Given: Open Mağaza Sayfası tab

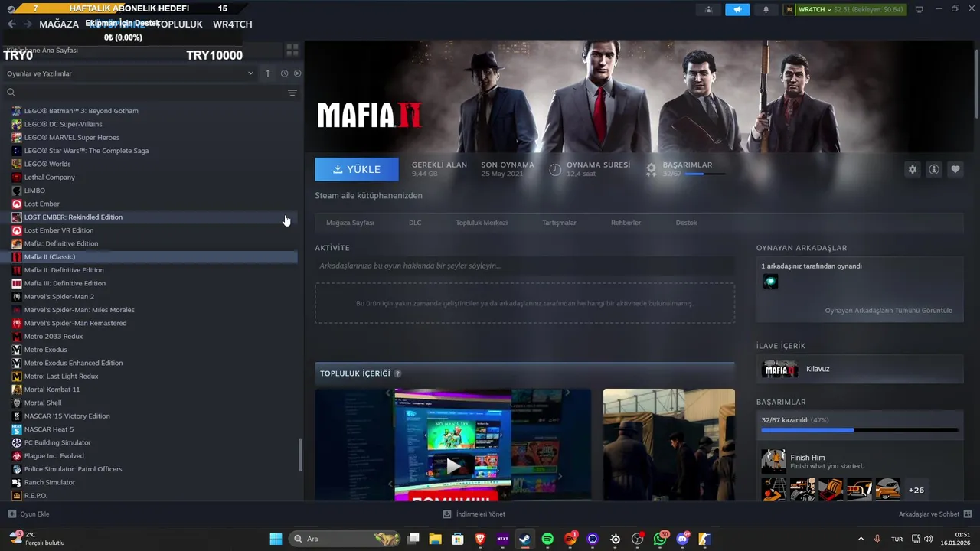Looking at the screenshot, I should point(350,223).
